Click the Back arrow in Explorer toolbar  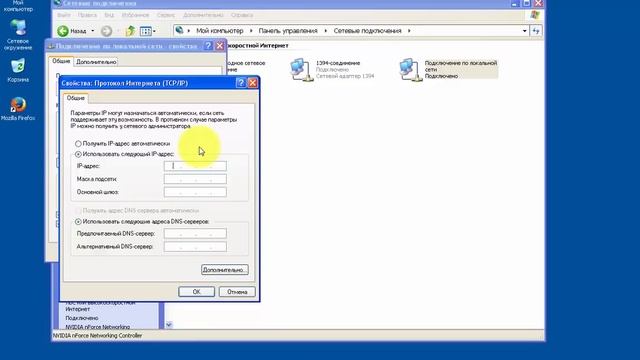63,31
